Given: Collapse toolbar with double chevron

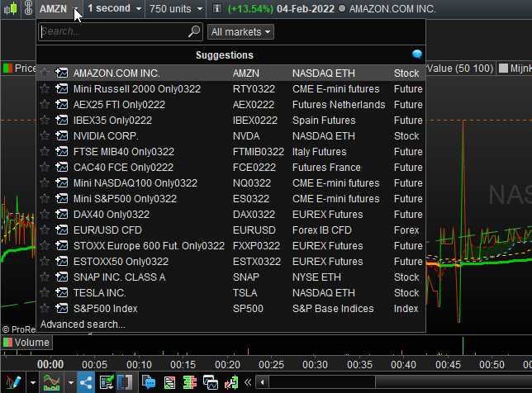Looking at the screenshot, I should [248, 382].
